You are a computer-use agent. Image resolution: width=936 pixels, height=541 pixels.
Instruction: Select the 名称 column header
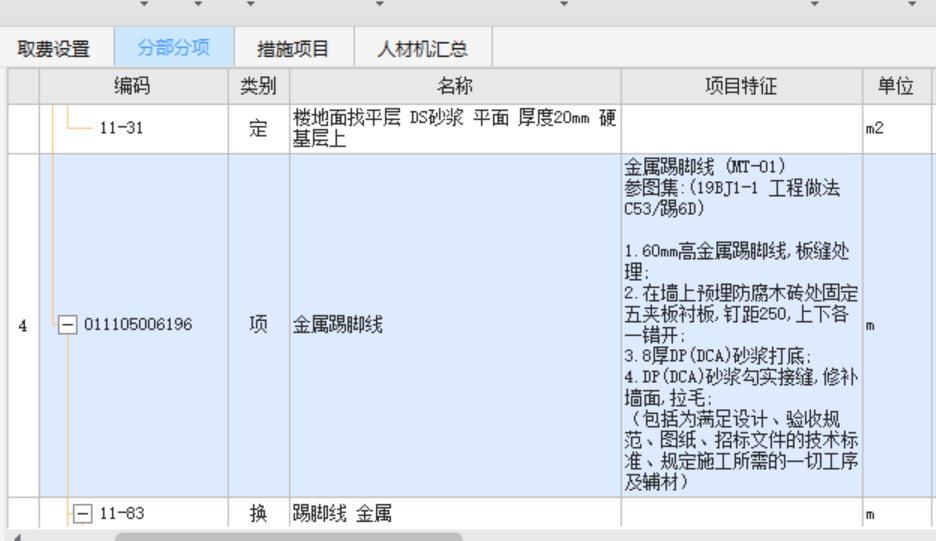pos(455,87)
